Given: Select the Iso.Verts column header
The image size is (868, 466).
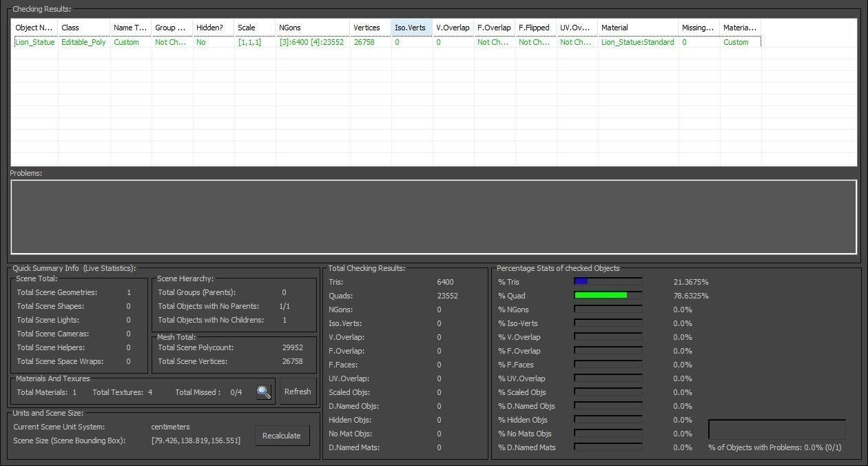Looking at the screenshot, I should pyautogui.click(x=412, y=28).
